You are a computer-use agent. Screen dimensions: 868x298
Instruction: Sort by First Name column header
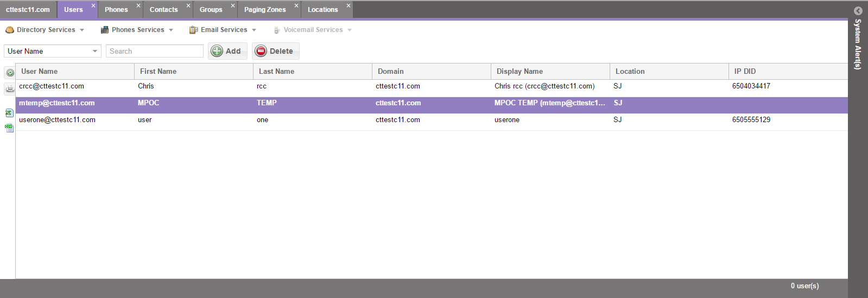(x=194, y=71)
